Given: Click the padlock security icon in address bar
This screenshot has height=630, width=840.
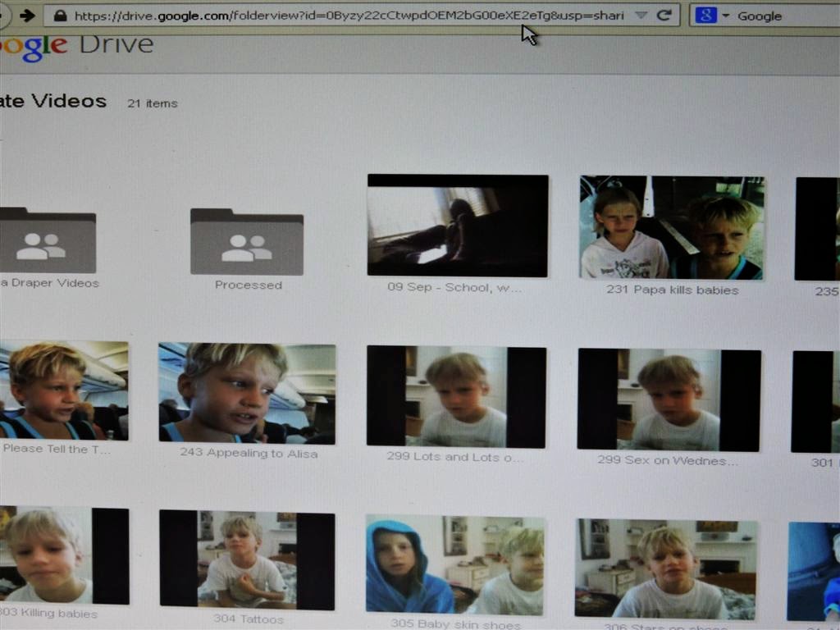Looking at the screenshot, I should [x=60, y=16].
